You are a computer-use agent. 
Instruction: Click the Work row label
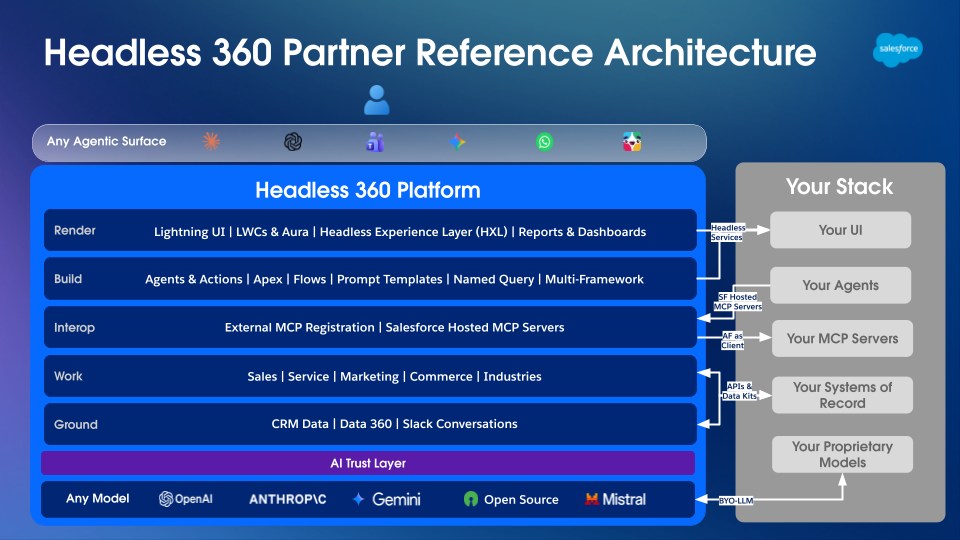(68, 376)
